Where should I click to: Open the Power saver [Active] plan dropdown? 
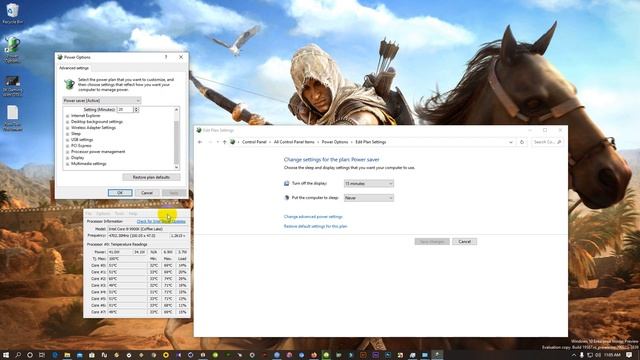coord(102,100)
